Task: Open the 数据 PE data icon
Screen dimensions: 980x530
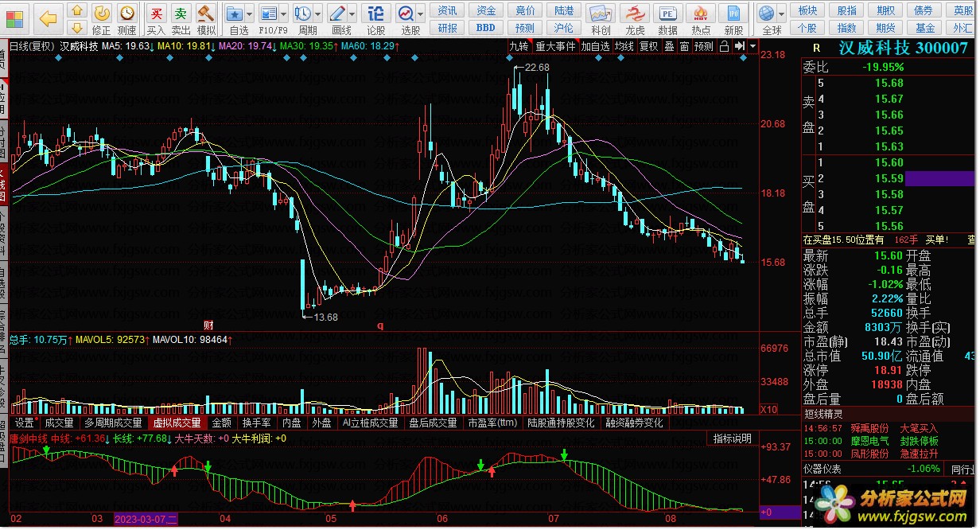Action: pos(667,18)
